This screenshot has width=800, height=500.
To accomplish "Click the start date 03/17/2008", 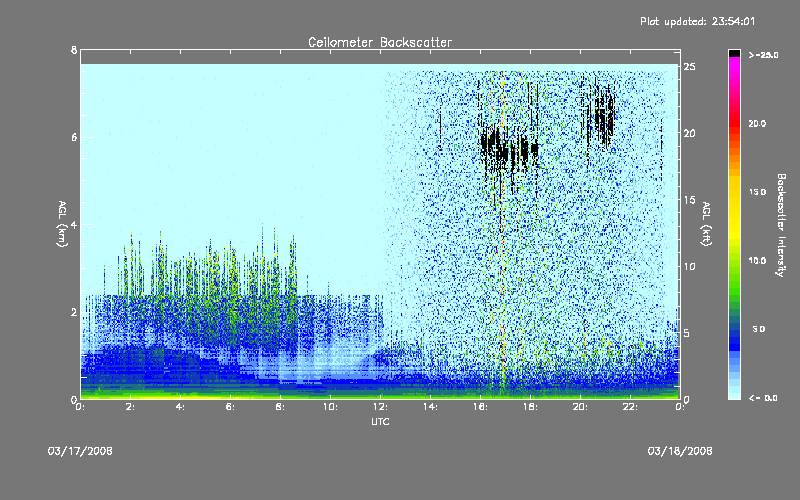I will coord(80,451).
